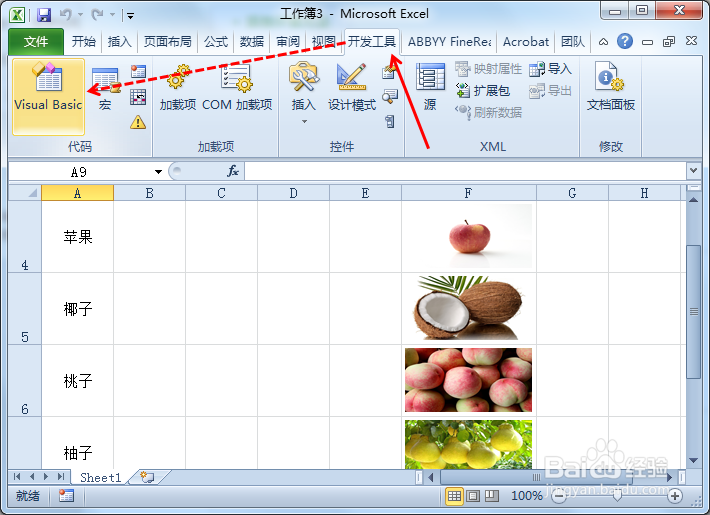This screenshot has height=515, width=710.
Task: Open the 文档面板 document panel
Action: click(610, 87)
